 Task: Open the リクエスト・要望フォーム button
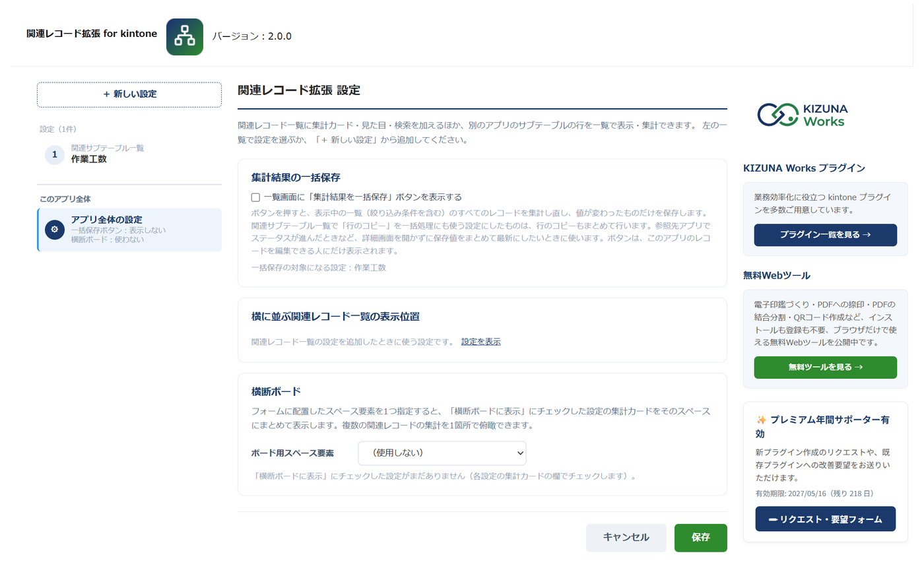(826, 519)
